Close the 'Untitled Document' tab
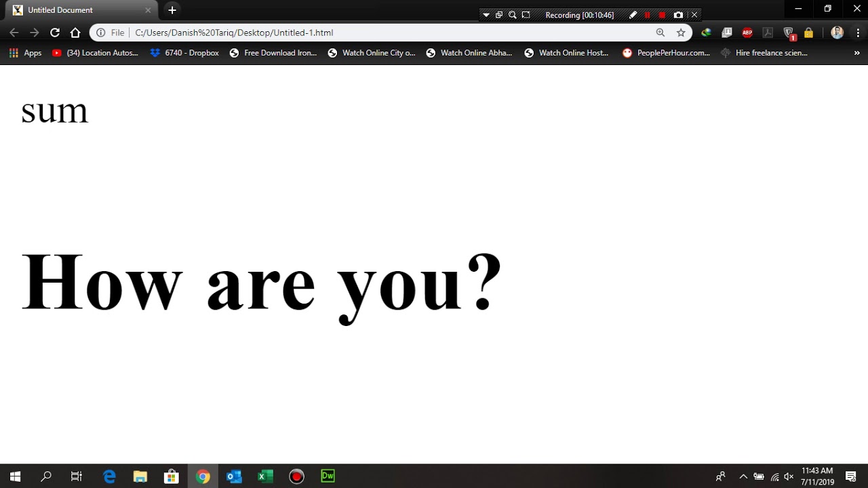The height and width of the screenshot is (488, 868). coord(148,10)
